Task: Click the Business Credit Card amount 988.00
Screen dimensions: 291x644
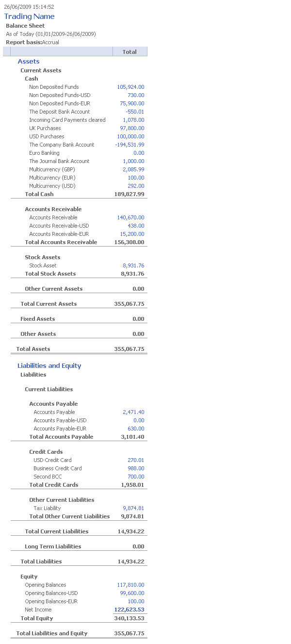Action: (x=136, y=469)
